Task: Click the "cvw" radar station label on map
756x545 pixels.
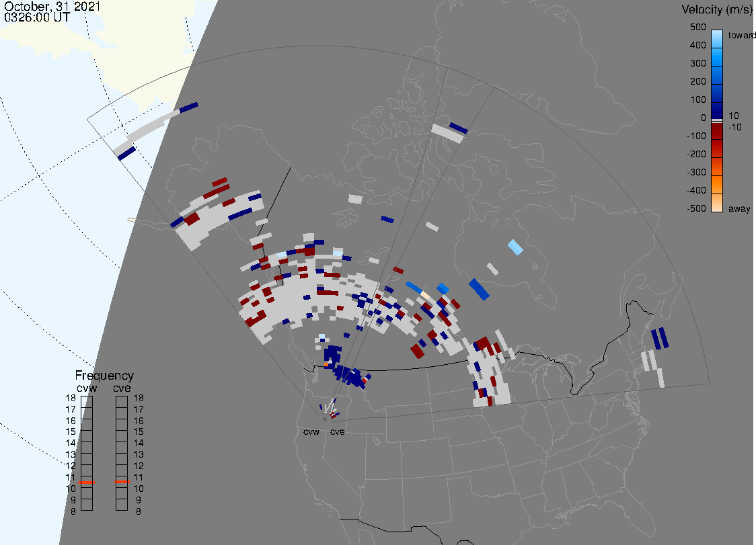Action: point(311,431)
